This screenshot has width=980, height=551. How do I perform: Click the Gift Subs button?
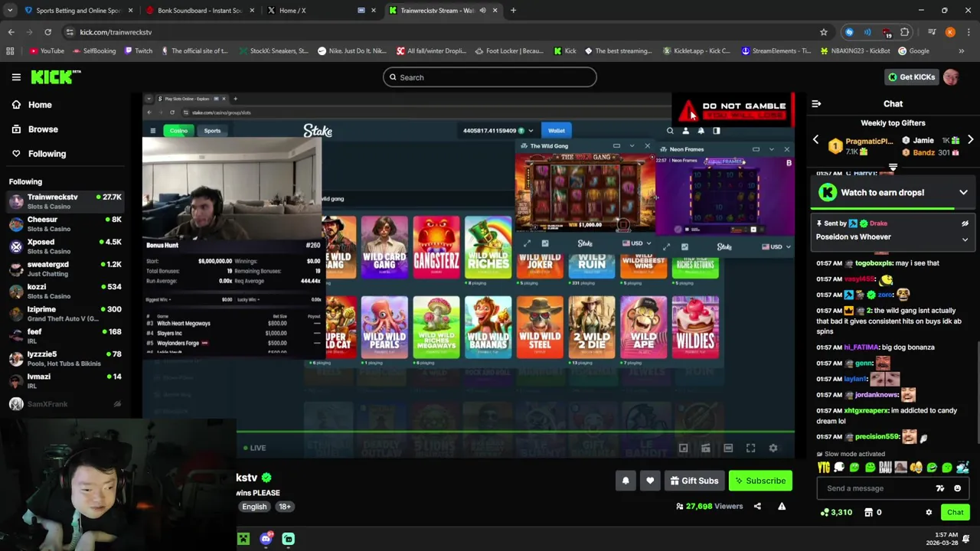pyautogui.click(x=694, y=481)
